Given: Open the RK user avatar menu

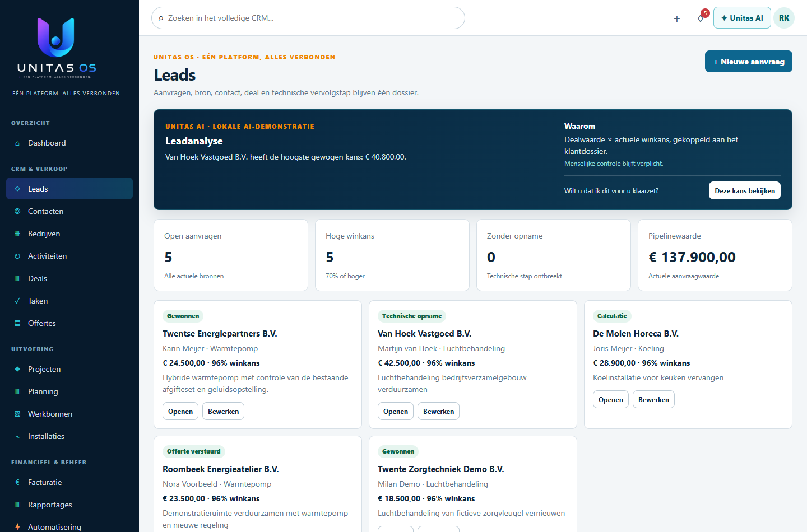Looking at the screenshot, I should tap(784, 18).
